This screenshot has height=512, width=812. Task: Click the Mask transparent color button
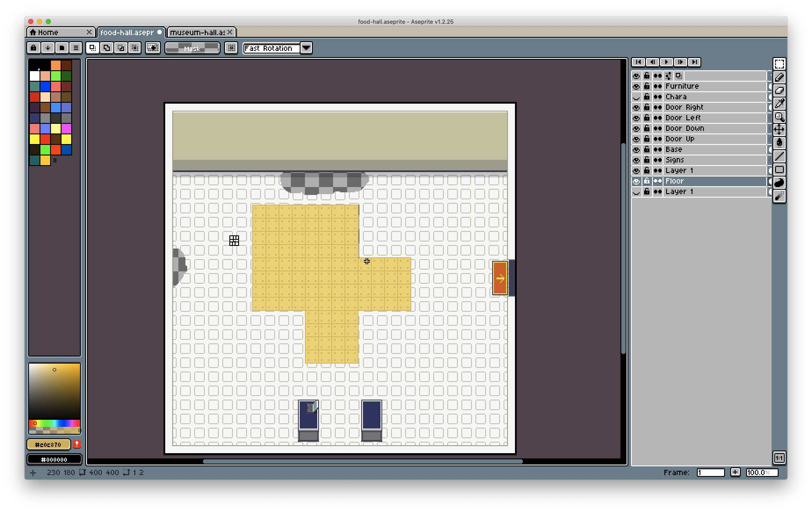(x=192, y=48)
